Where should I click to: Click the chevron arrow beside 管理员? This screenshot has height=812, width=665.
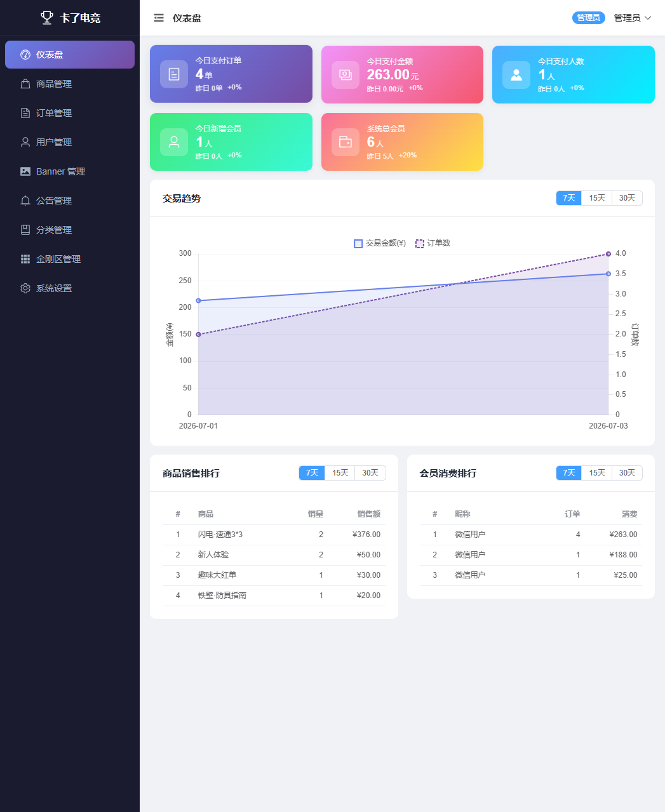pos(648,18)
